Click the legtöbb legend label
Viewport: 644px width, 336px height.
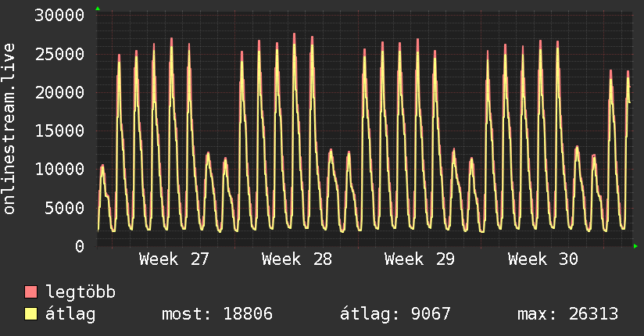[x=80, y=292]
